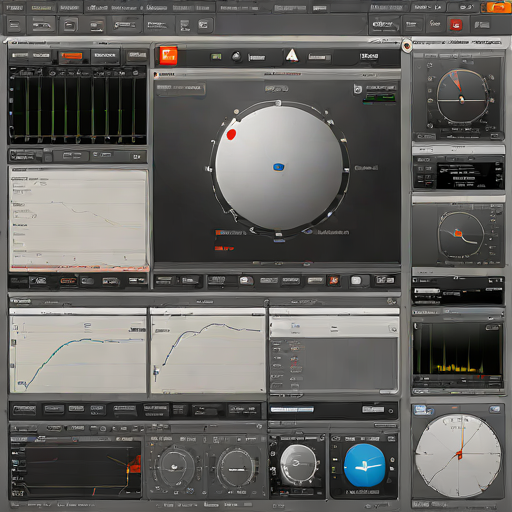Select the blue marker at the large dial center
The height and width of the screenshot is (512, 512).
pyautogui.click(x=278, y=167)
